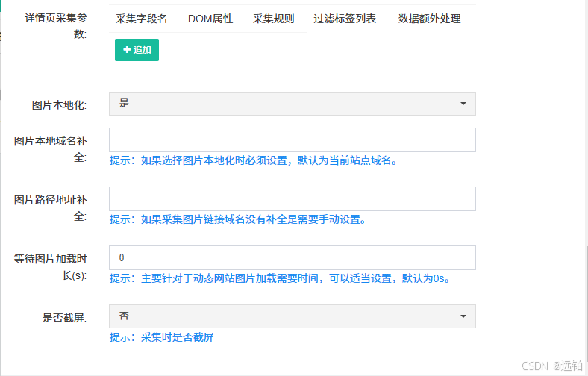The width and height of the screenshot is (588, 376).
Task: Click the 采集字段名 column header
Action: (x=141, y=19)
